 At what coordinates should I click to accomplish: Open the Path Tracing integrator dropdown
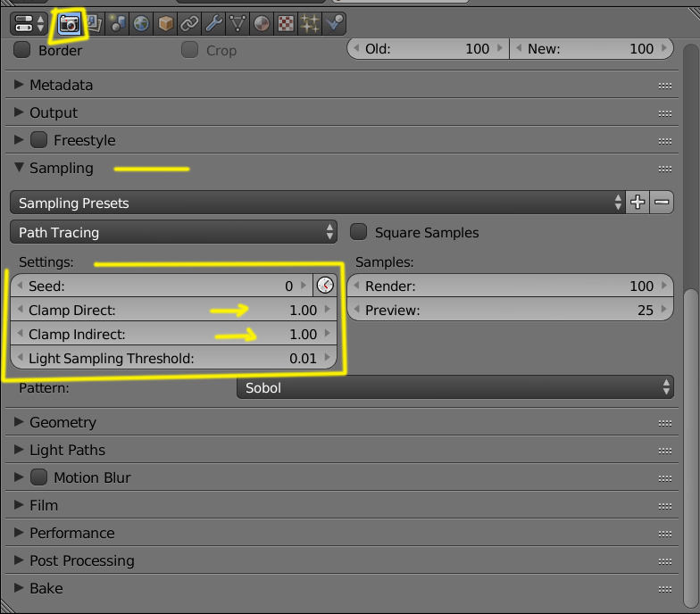pyautogui.click(x=173, y=232)
